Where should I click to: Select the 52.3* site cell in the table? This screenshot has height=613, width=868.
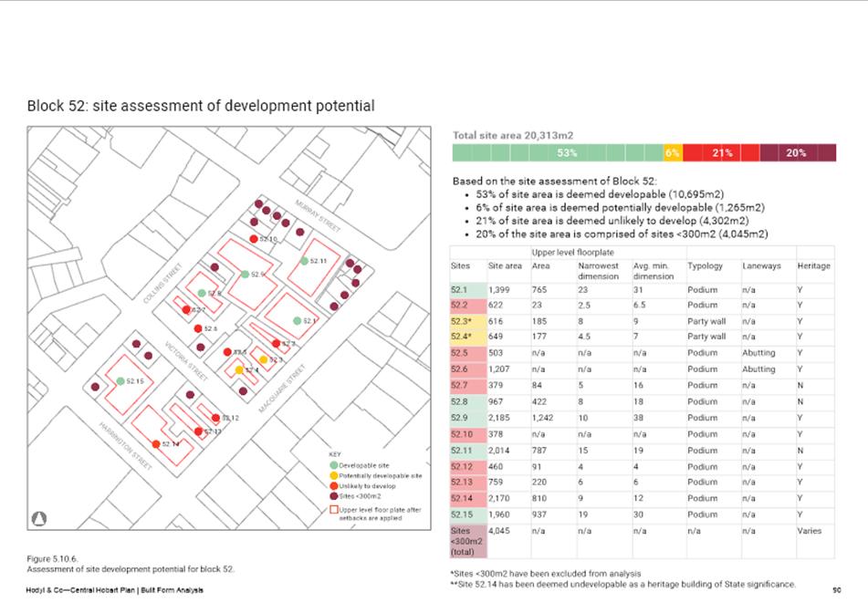468,321
